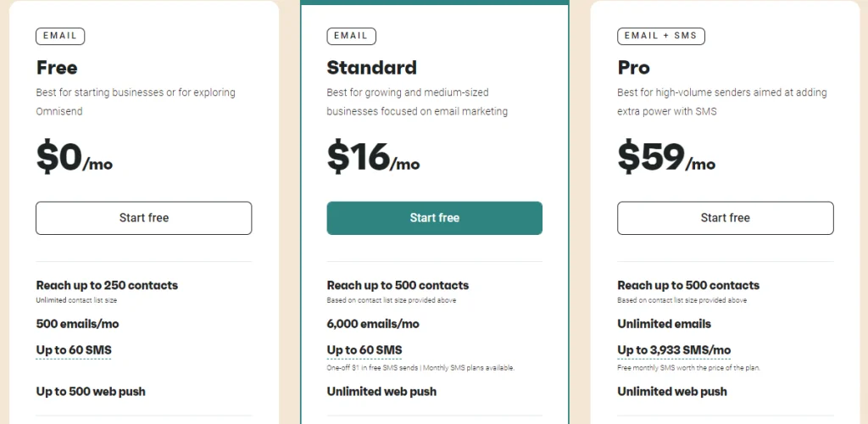Viewport: 868px width, 424px height.
Task: Click the Free plan heading
Action: click(x=57, y=68)
